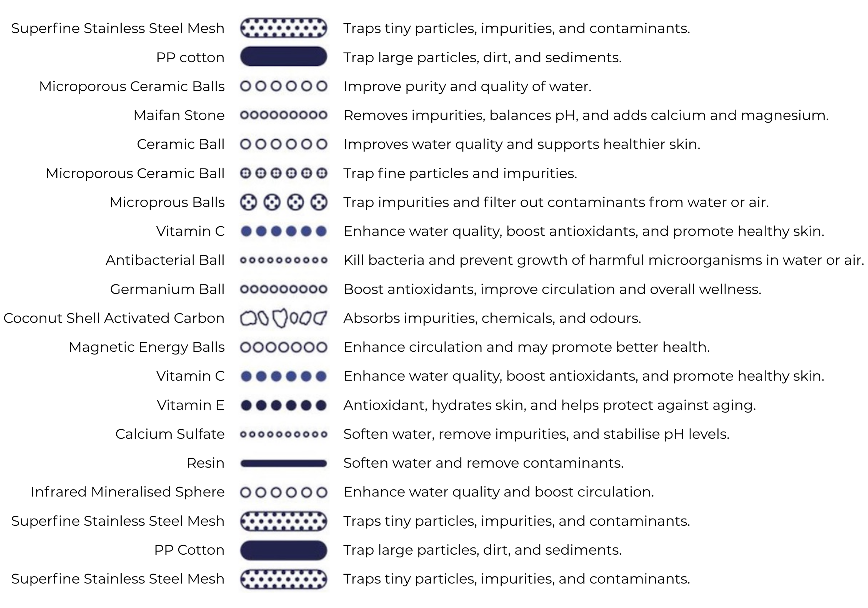Select the Calcium Sulfate small dots icon
This screenshot has width=868, height=608.
click(284, 434)
